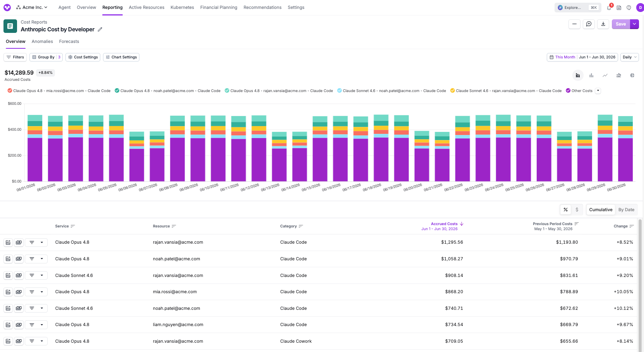Select the Cumulative table view
The image size is (644, 352).
[x=601, y=210]
